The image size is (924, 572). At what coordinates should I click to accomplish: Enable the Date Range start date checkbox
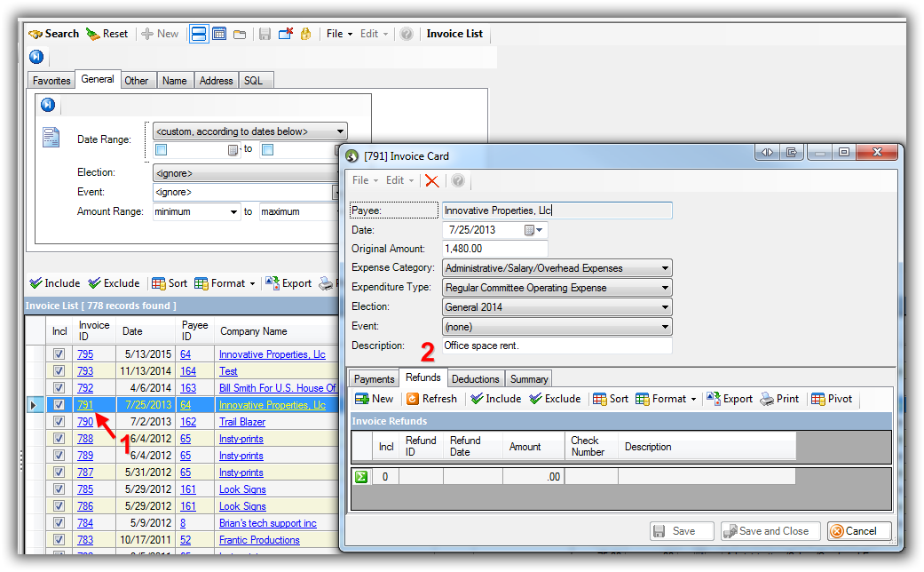(162, 150)
